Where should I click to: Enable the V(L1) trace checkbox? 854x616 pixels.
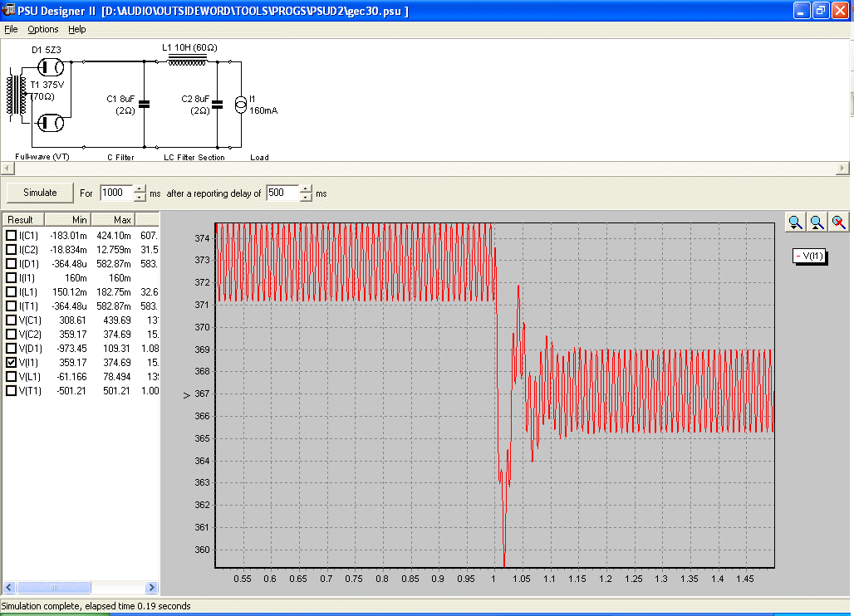tap(11, 377)
